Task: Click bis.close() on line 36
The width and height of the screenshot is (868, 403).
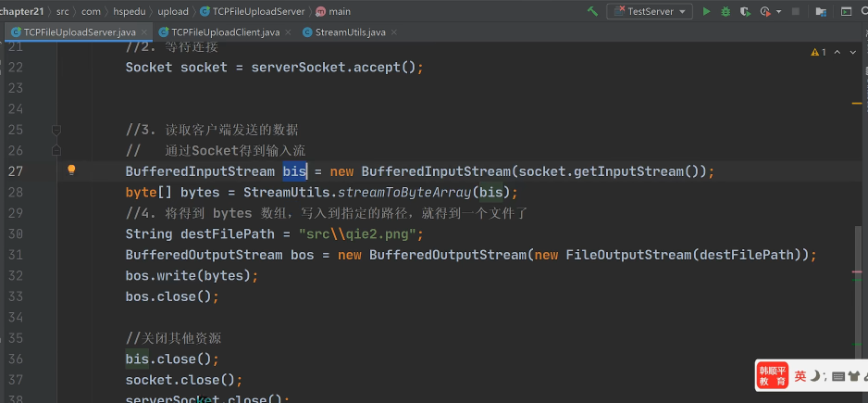Action: [168, 359]
